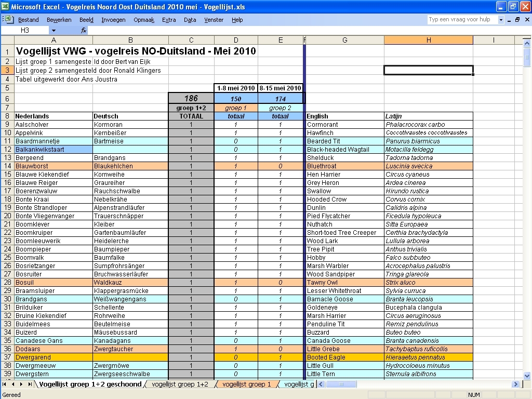
Task: Switch to 'vogellijst groep 1' sheet tab
Action: [247, 384]
